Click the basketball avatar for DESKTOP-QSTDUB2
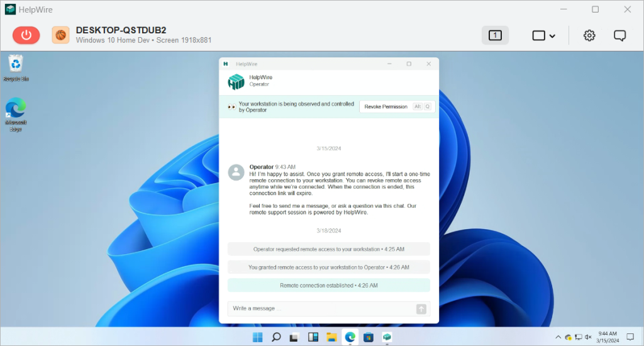 60,35
